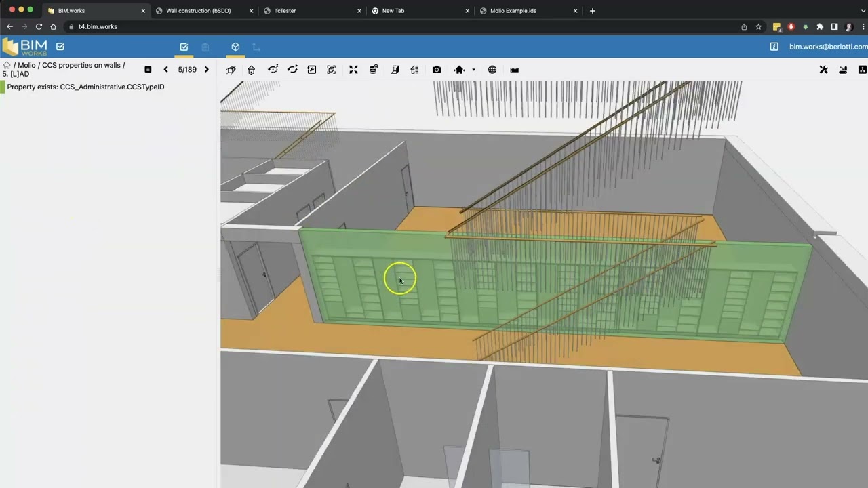Viewport: 868px width, 488px height.
Task: Click the model structure tree icon
Action: (863, 70)
